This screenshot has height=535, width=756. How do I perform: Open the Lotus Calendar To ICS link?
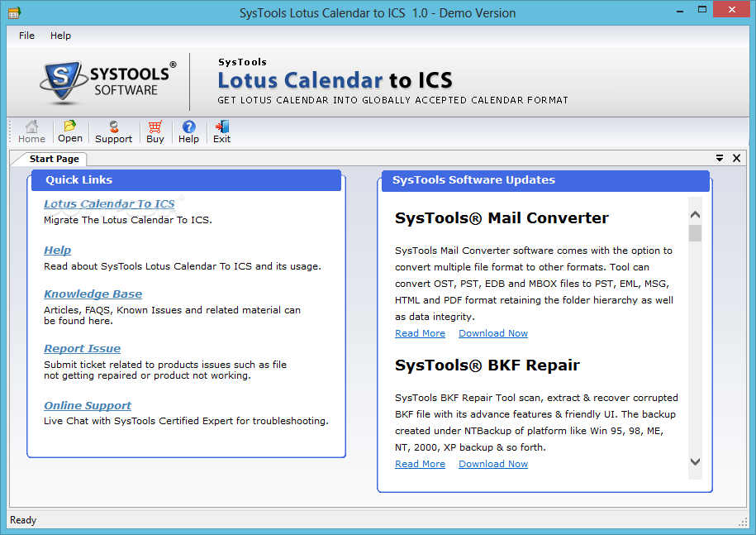(109, 204)
